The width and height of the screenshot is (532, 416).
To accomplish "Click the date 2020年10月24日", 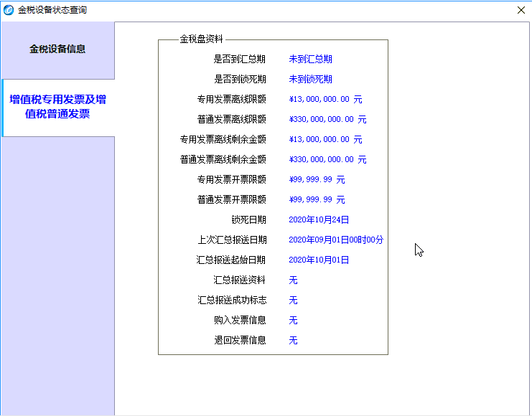I will point(319,219).
